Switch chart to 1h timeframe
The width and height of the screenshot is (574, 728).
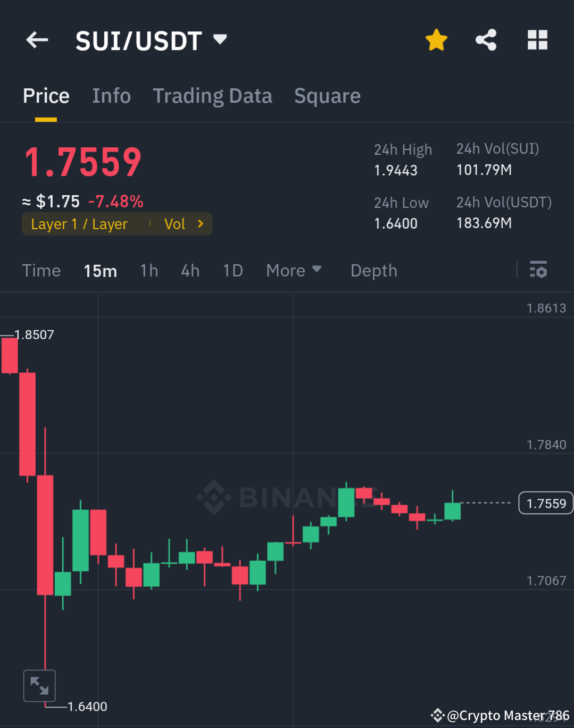[x=149, y=270]
